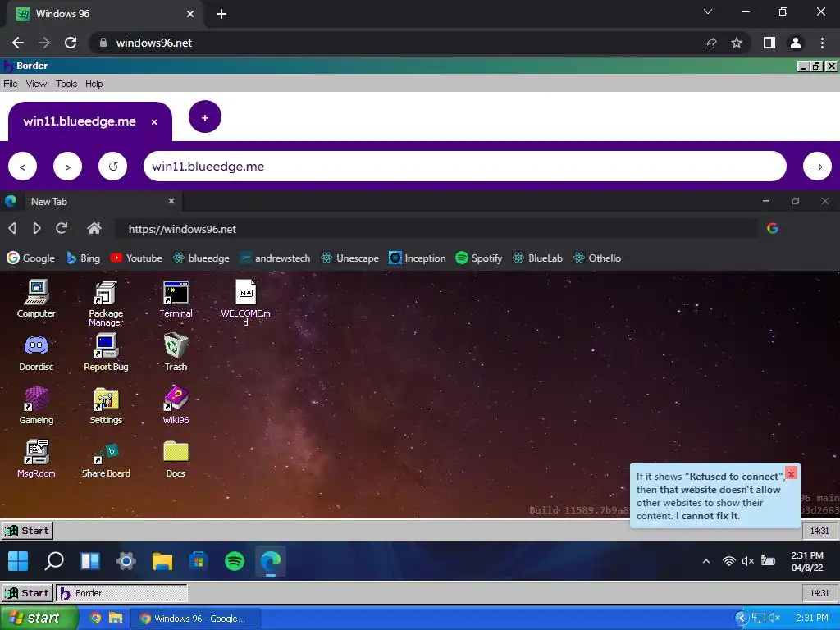Launch the Terminal desktop icon

click(176, 299)
